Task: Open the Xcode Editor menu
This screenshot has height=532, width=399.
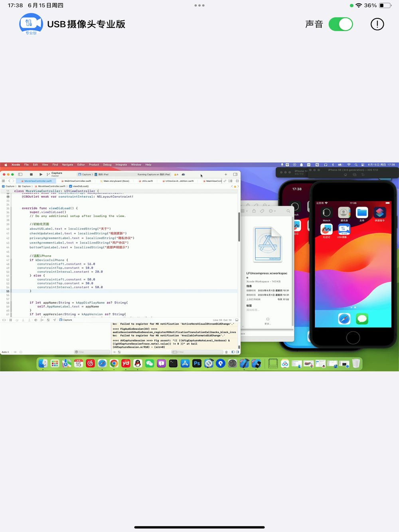Action: click(x=81, y=165)
